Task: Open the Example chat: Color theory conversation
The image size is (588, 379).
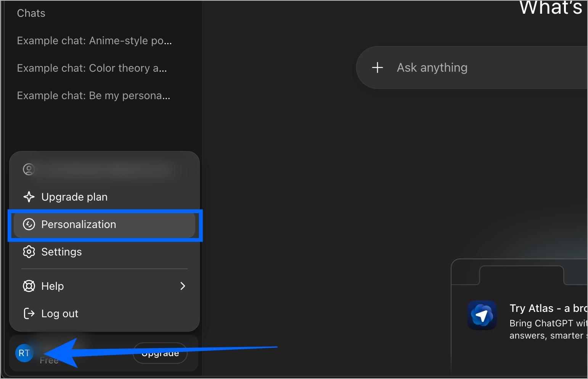Action: point(92,68)
